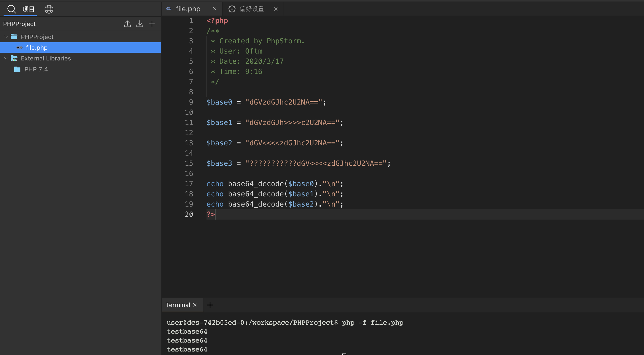The image size is (644, 355).
Task: Add a new terminal with plus icon
Action: pos(210,305)
